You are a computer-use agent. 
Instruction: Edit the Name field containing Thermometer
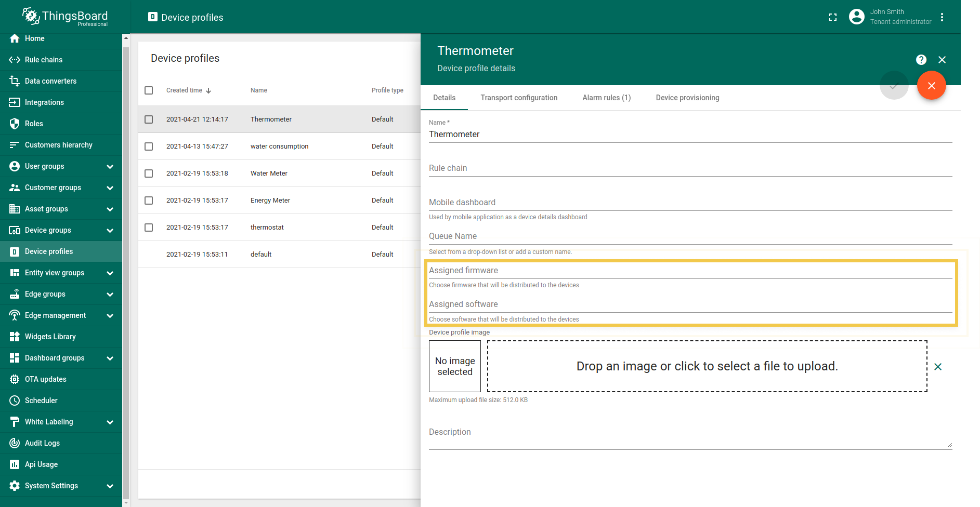coord(690,135)
